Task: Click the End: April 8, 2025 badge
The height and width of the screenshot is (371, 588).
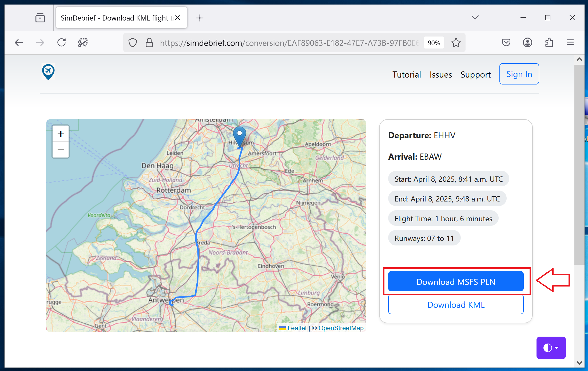Action: tap(447, 199)
